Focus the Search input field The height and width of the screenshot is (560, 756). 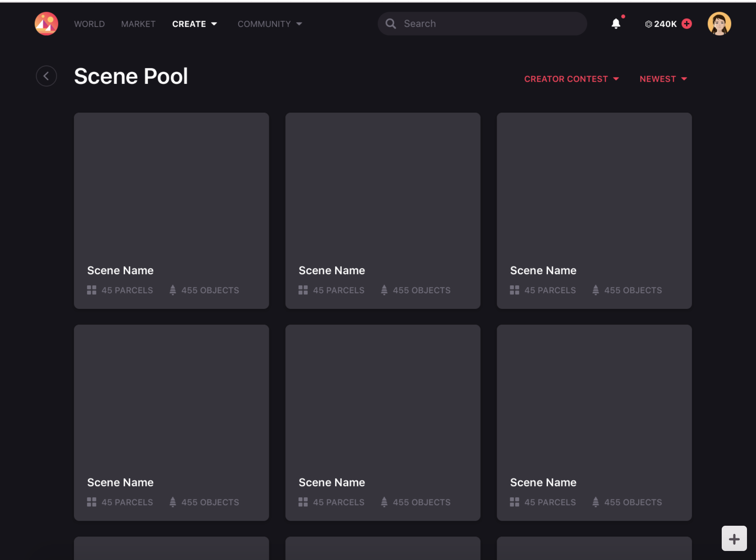click(x=482, y=23)
